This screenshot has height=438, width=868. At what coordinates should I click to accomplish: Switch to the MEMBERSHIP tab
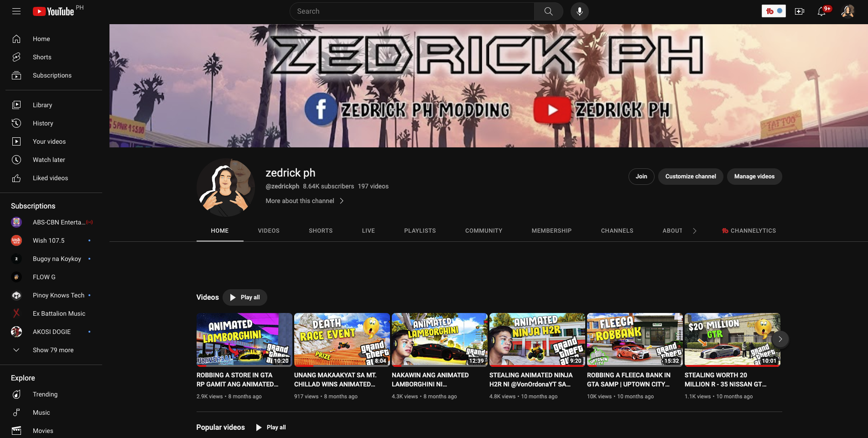click(x=551, y=231)
